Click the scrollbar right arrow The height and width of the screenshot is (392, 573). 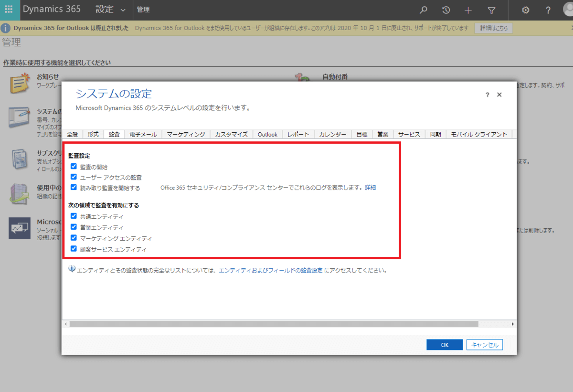[x=513, y=324]
